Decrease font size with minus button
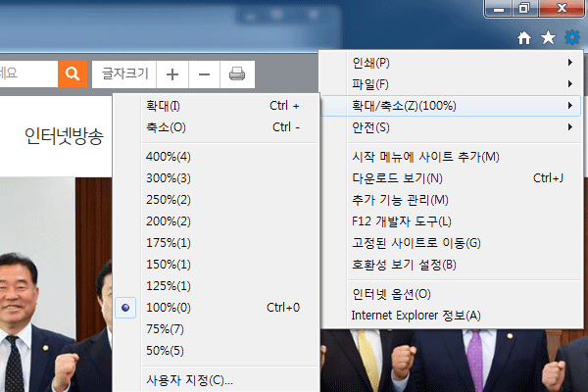 coord(204,74)
